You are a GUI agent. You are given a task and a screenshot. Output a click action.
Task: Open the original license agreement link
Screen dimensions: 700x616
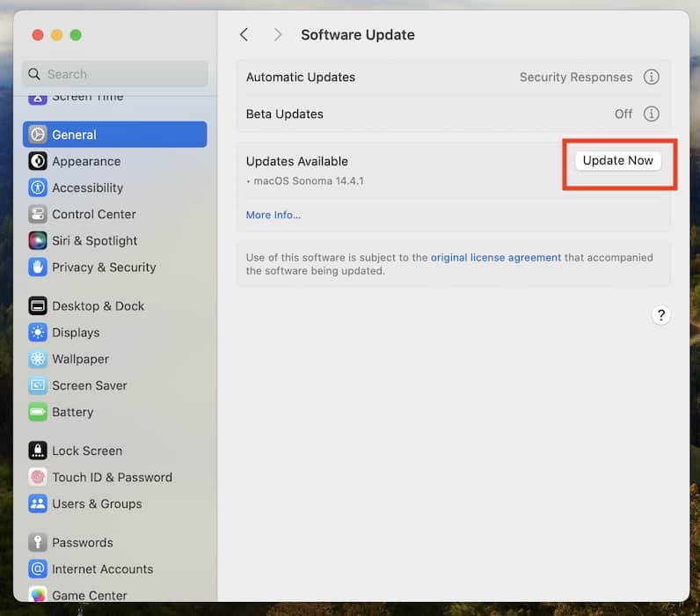point(496,258)
